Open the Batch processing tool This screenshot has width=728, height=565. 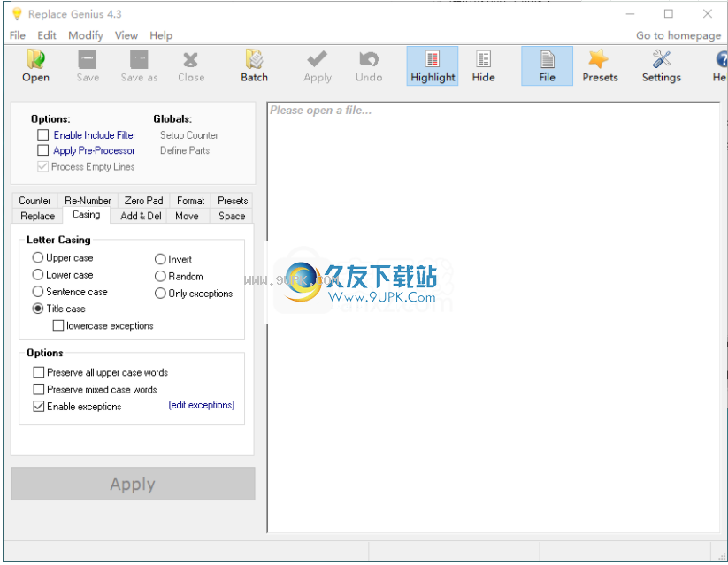(x=254, y=66)
